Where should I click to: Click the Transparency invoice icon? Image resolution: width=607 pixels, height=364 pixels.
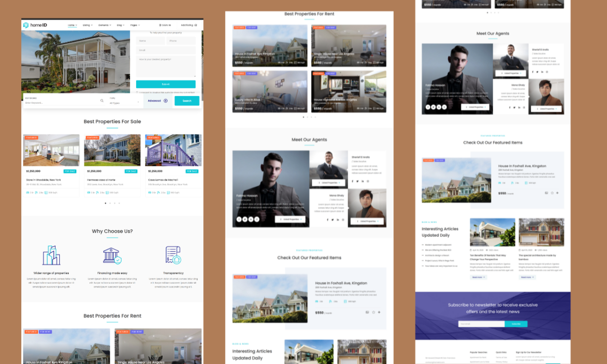173,256
